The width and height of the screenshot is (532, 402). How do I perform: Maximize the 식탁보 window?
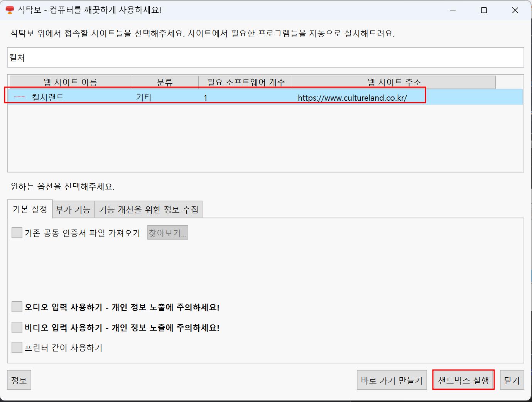click(484, 10)
